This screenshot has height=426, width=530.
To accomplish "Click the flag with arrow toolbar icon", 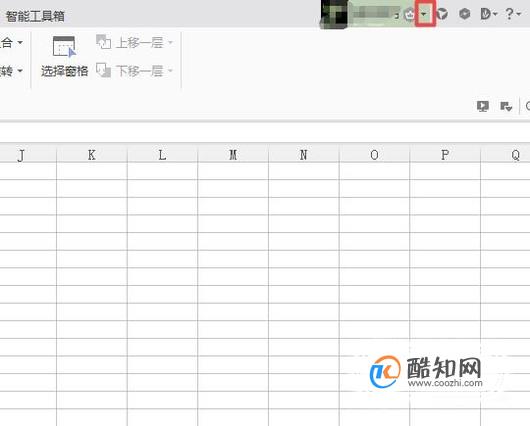I will coord(506,106).
